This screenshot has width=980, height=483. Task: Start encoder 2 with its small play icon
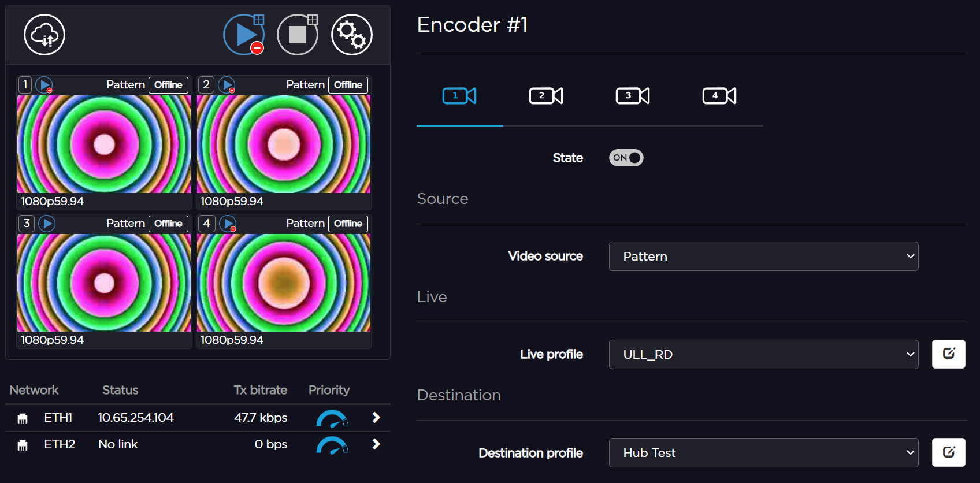[x=227, y=85]
